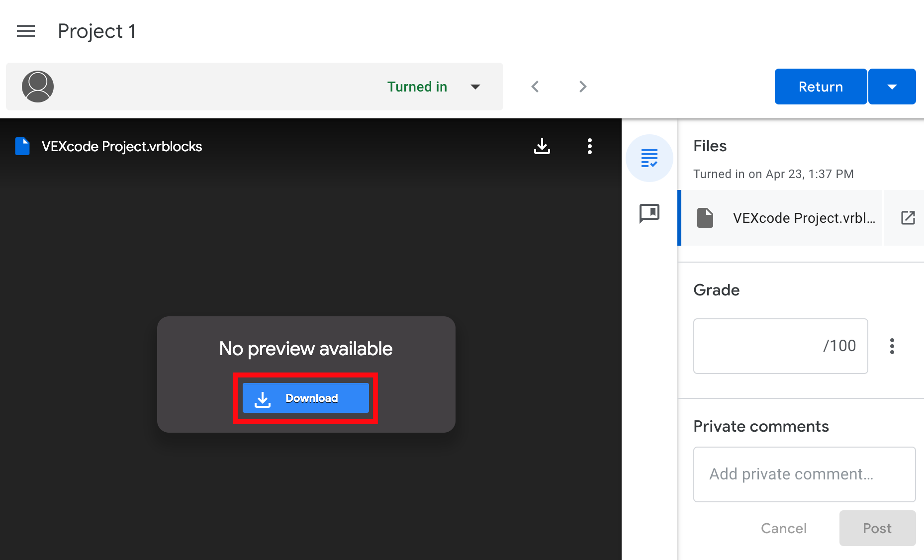Switch to the grading panel icon
The width and height of the screenshot is (924, 560).
pos(649,158)
